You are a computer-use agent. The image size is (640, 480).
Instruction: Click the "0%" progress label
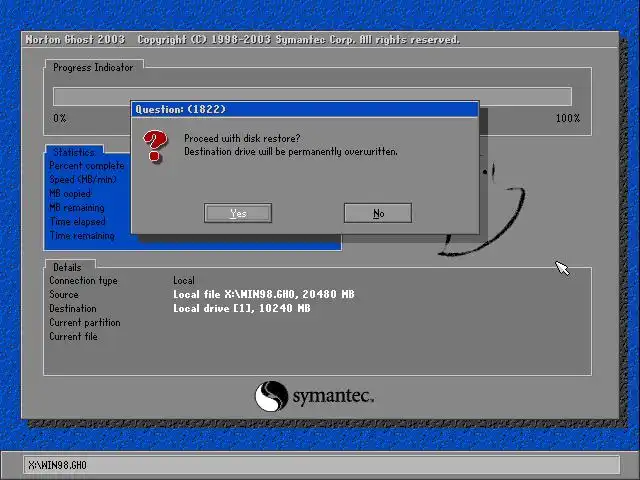click(x=60, y=118)
